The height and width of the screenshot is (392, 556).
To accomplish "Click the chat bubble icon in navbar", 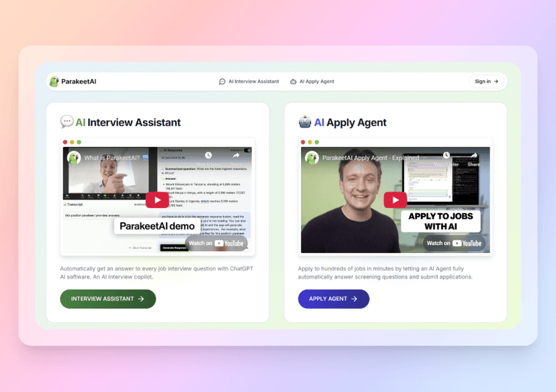I will click(222, 81).
